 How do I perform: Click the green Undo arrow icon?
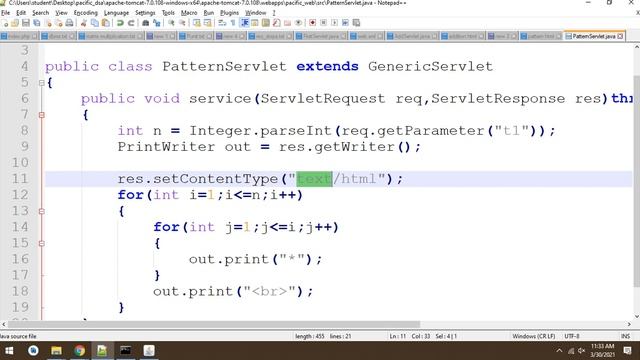[120, 23]
